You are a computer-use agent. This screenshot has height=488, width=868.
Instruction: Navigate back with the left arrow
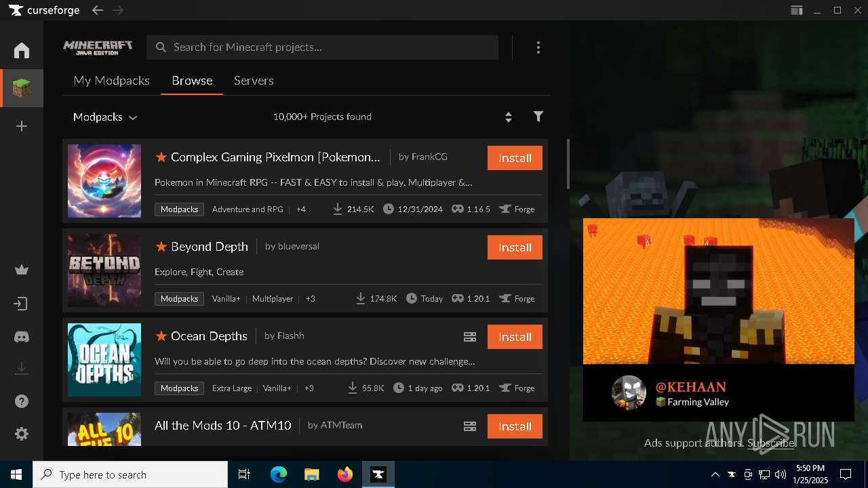point(98,10)
